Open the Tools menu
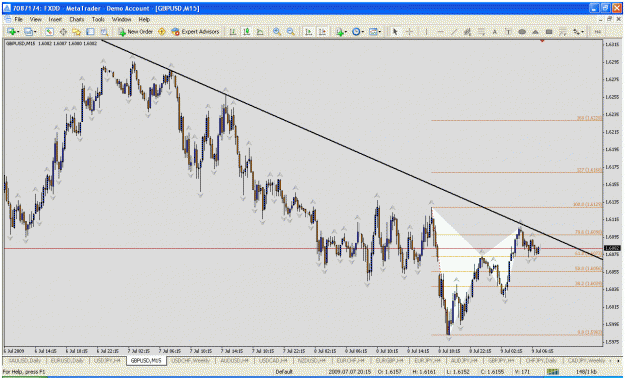625x378 pixels. click(98, 19)
